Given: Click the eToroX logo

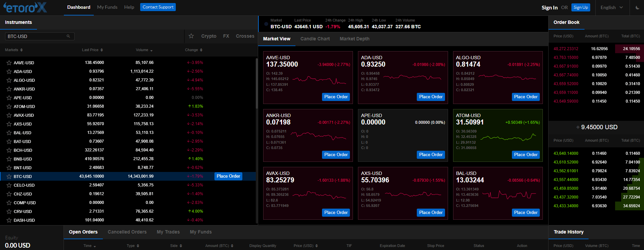Looking at the screenshot, I should click(x=25, y=7).
